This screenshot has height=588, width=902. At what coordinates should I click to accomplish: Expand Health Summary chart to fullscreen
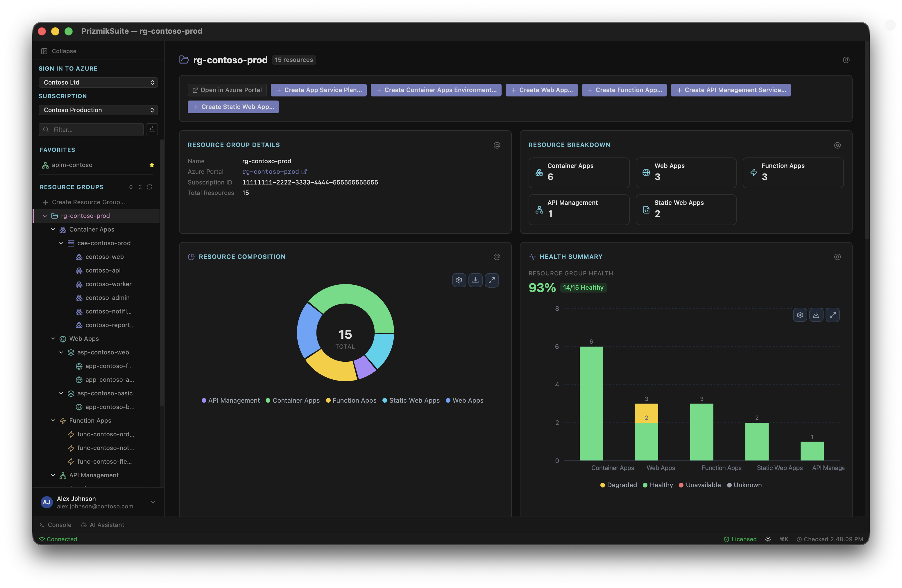[833, 315]
